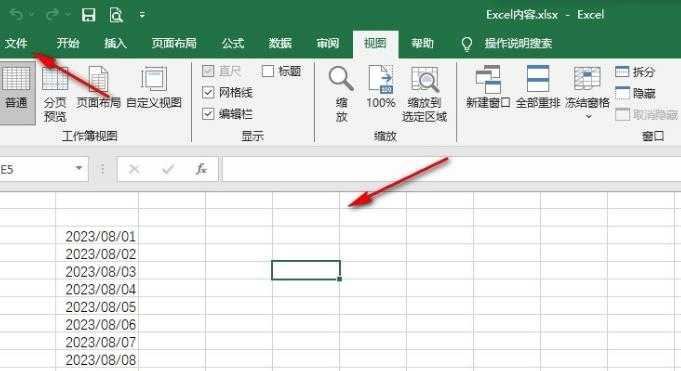Select the 普通 normal view button
The image size is (681, 371).
tap(17, 93)
